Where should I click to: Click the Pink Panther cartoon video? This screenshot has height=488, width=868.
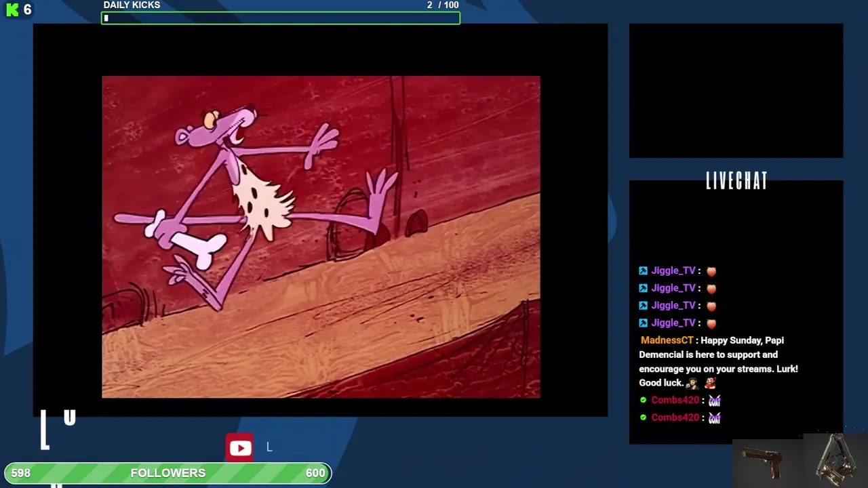coord(321,237)
